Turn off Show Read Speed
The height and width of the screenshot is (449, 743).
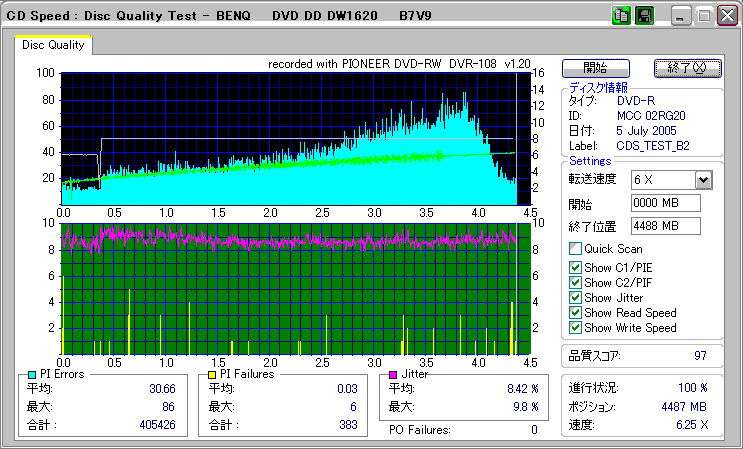[575, 312]
